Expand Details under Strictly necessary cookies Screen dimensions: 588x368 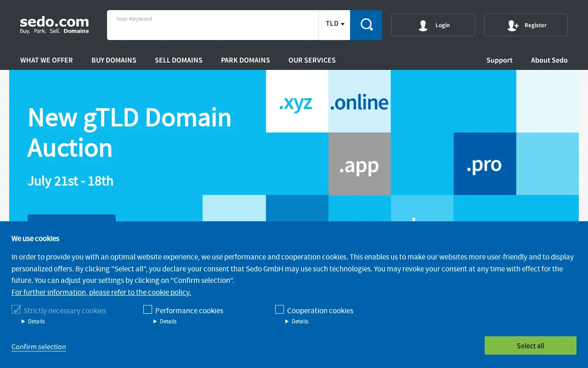[33, 322]
